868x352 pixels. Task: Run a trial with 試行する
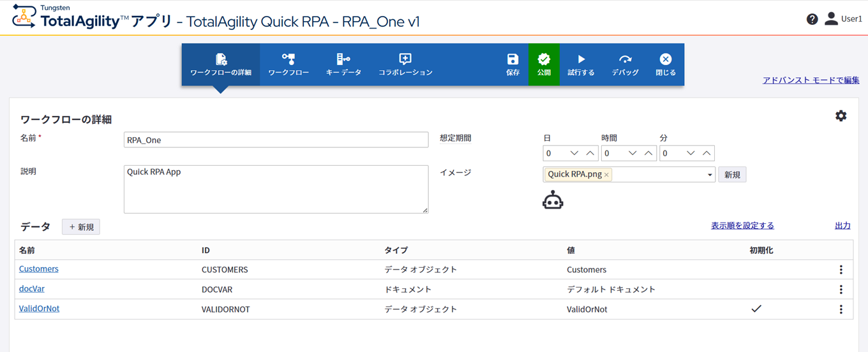[x=581, y=64]
